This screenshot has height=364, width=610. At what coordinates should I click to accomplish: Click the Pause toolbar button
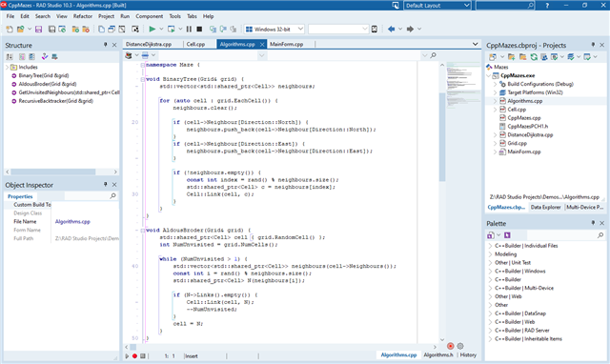click(189, 29)
